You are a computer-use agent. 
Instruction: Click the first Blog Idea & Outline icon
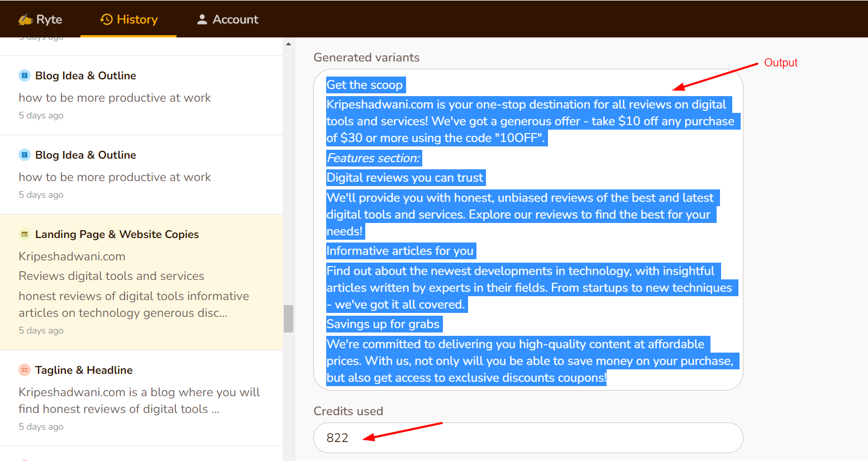point(25,75)
